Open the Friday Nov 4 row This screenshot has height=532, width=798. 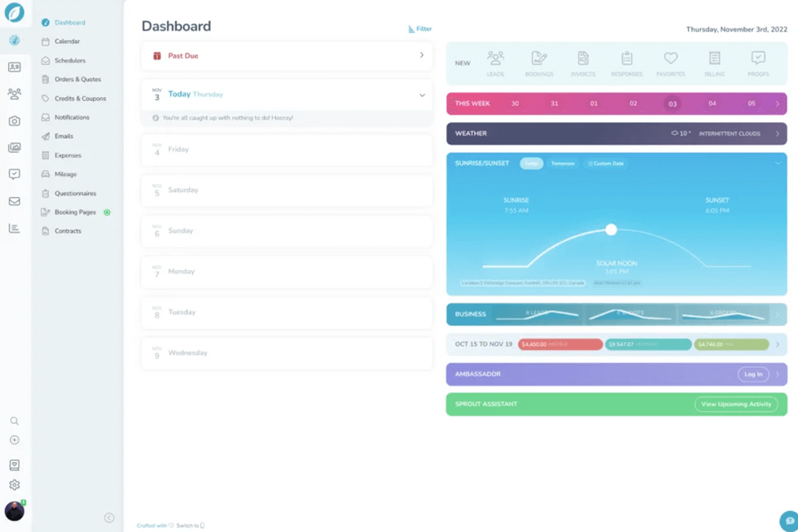pyautogui.click(x=287, y=150)
